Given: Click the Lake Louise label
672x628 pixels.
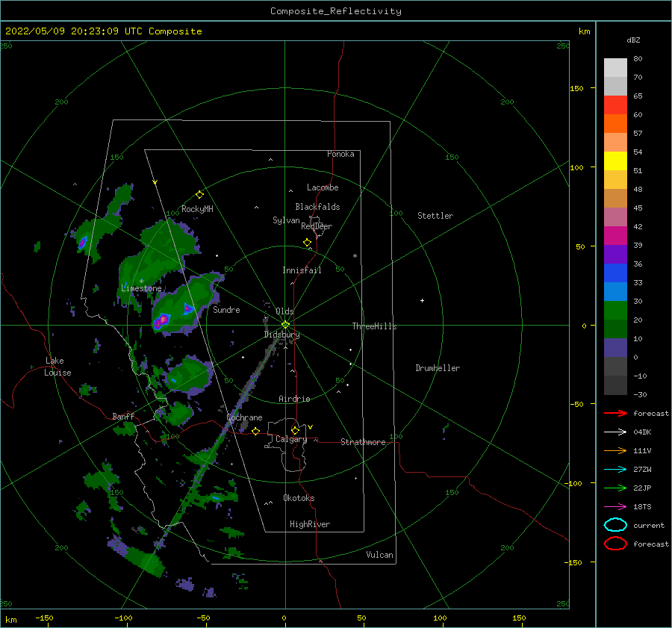Looking at the screenshot, I should 57,367.
